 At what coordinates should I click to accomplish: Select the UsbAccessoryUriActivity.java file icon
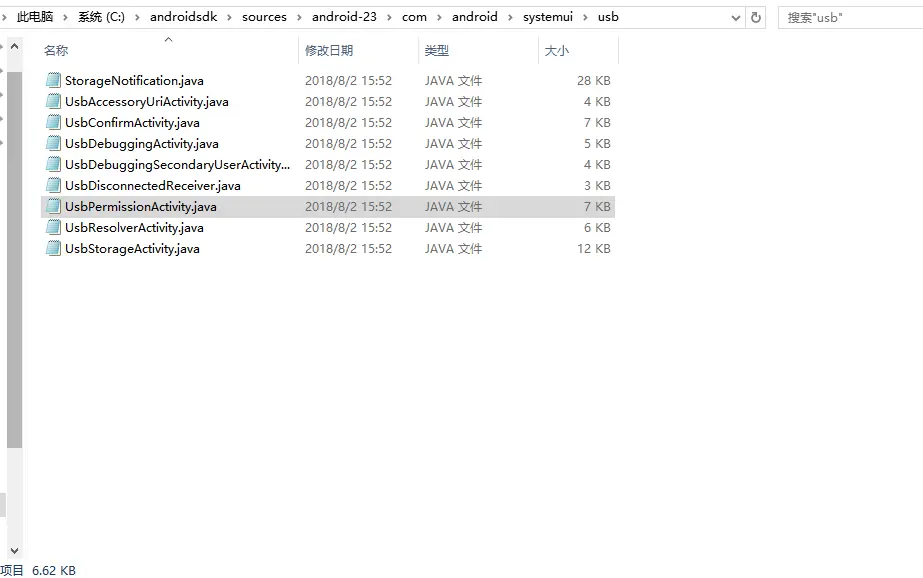53,101
